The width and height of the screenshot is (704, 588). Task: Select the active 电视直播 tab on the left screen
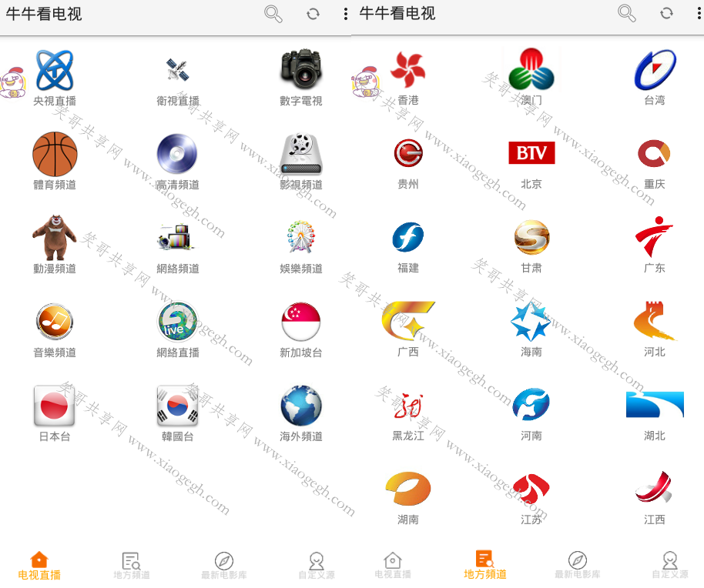click(39, 566)
